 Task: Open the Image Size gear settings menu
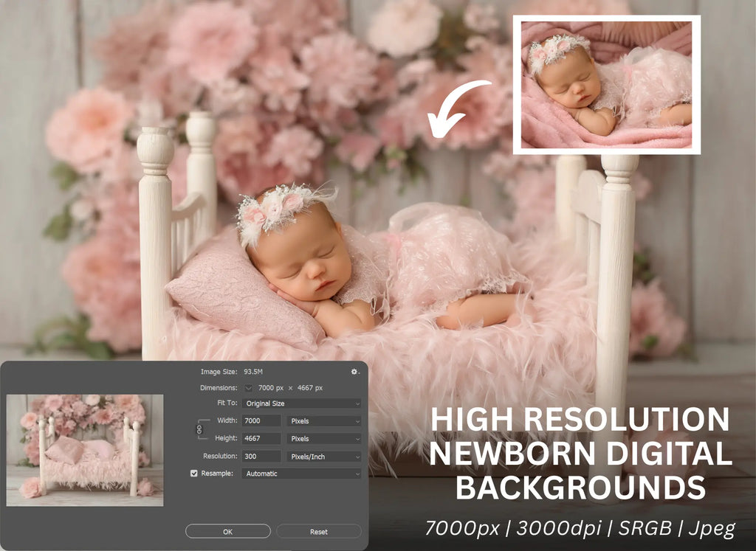click(x=354, y=372)
